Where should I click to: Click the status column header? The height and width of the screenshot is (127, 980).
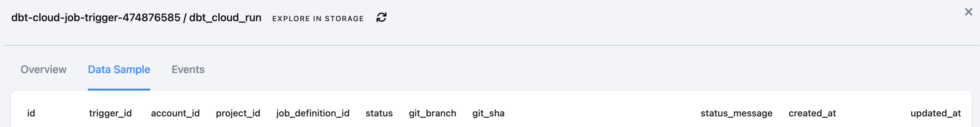coord(379,113)
